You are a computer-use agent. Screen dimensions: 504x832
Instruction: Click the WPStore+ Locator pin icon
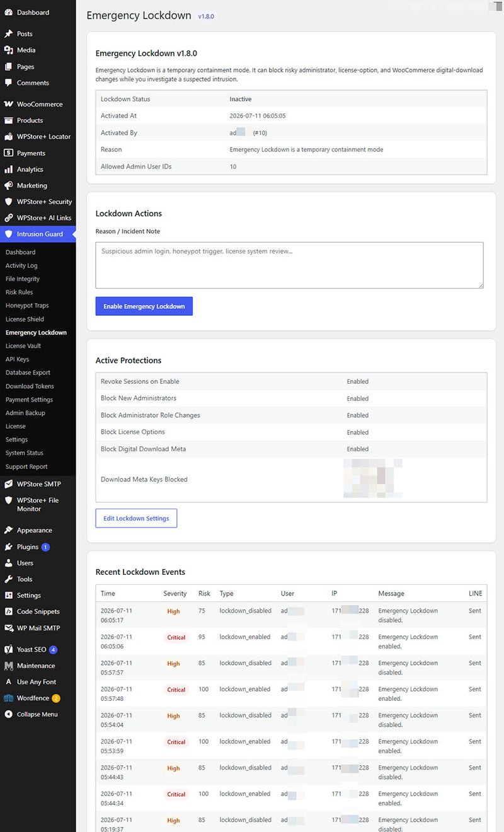tap(8, 137)
